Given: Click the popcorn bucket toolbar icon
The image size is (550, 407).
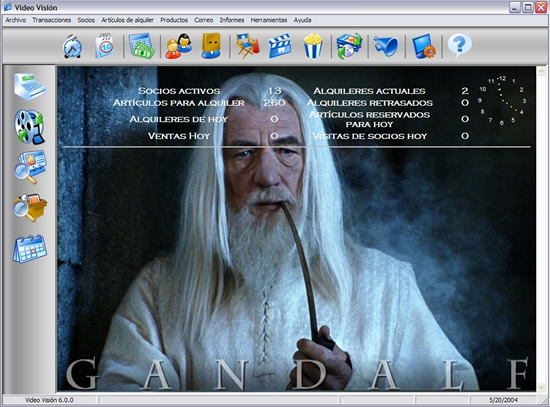Looking at the screenshot, I should click(313, 46).
